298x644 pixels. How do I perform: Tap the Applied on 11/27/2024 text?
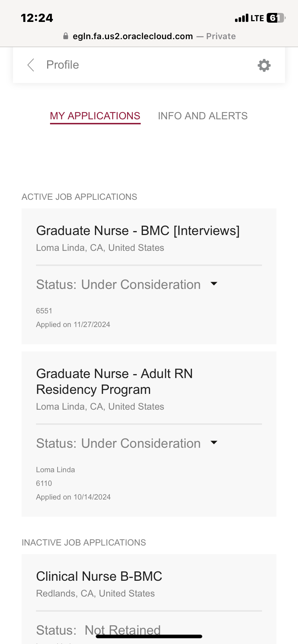tap(73, 325)
